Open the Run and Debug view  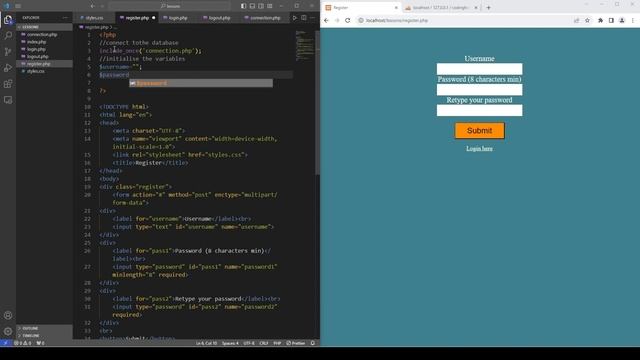[x=8, y=68]
